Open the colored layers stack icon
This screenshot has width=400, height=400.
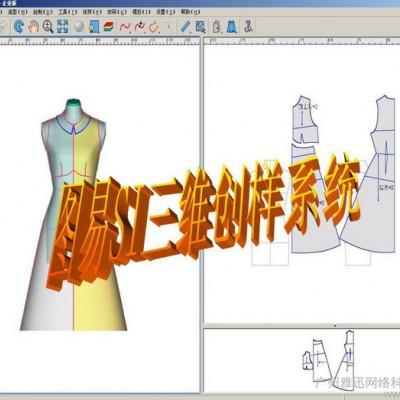(109, 26)
